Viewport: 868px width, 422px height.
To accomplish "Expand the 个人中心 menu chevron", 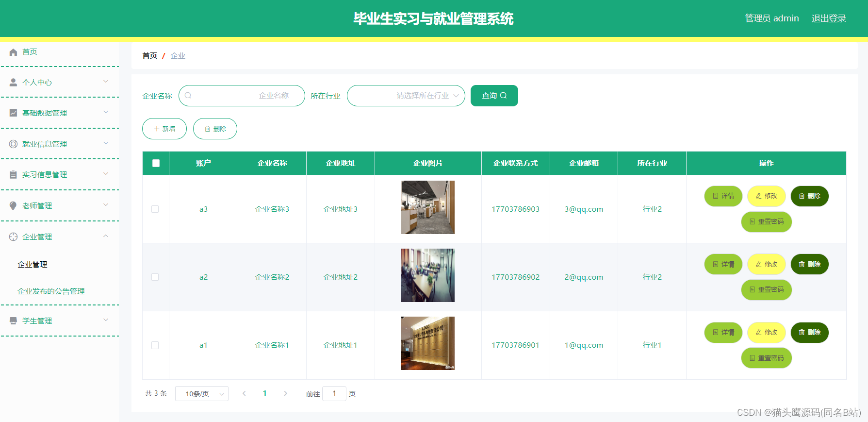I will pyautogui.click(x=106, y=82).
